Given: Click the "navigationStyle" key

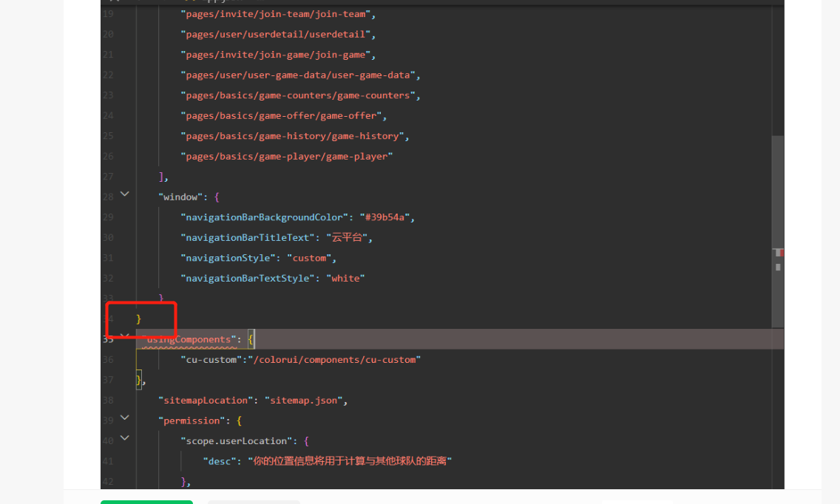Looking at the screenshot, I should 228,258.
